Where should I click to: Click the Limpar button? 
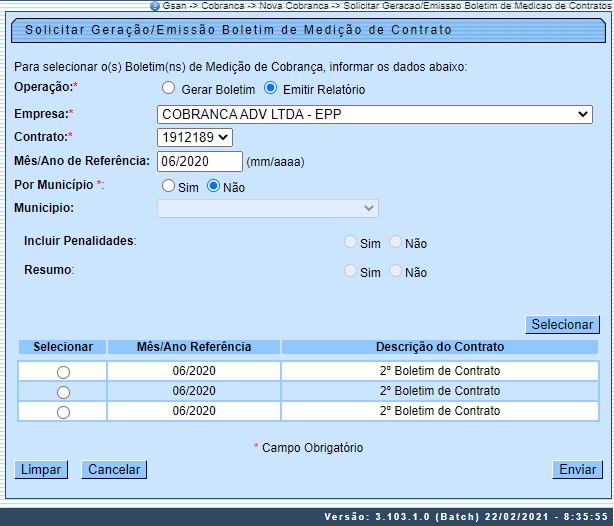tap(41, 470)
